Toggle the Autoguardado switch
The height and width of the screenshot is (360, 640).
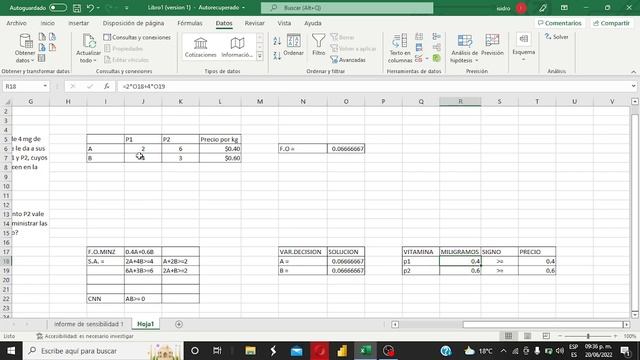tap(58, 8)
